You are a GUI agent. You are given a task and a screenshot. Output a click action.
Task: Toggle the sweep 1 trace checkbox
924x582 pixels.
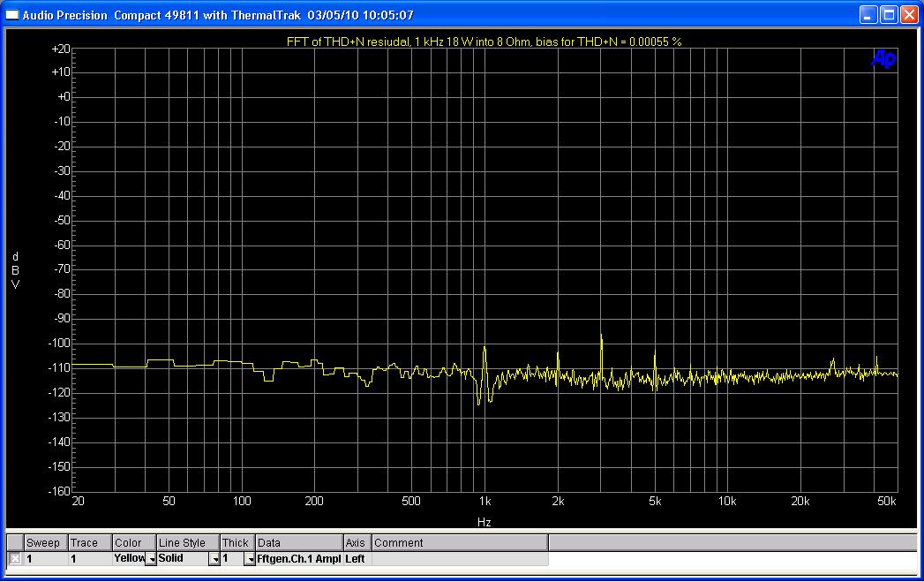coord(15,558)
